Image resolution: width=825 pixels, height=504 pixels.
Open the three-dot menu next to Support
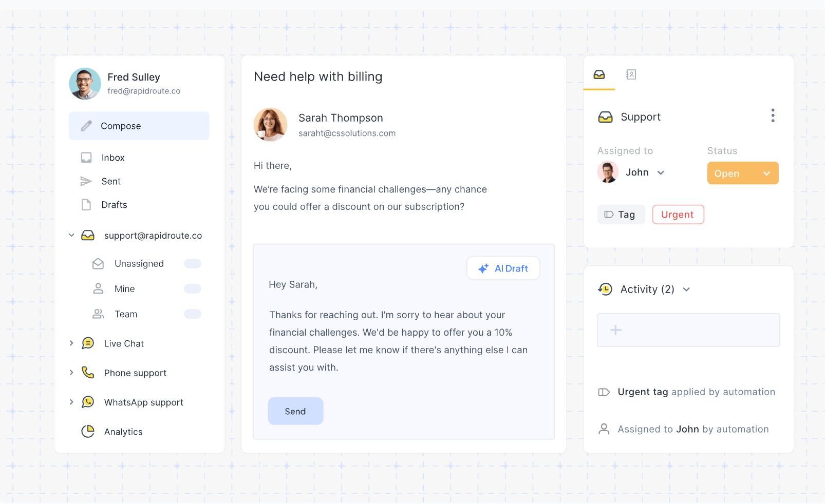point(773,116)
